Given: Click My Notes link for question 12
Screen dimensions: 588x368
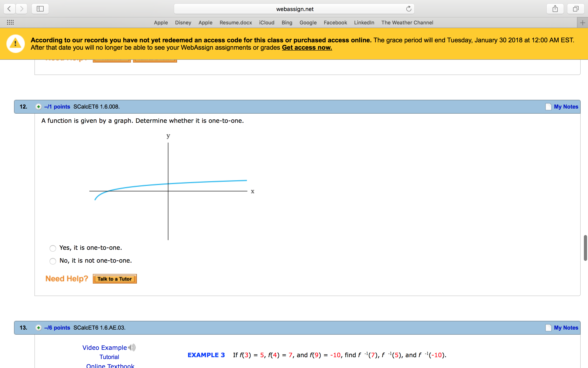Looking at the screenshot, I should 566,106.
